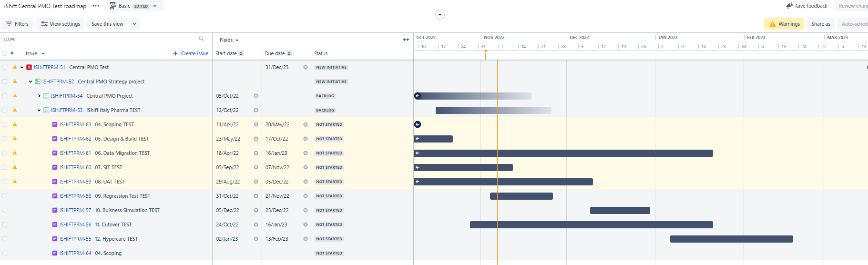This screenshot has width=868, height=265.
Task: Tick the checkbox for ISHIFTPRM-63 row
Action: (5, 124)
